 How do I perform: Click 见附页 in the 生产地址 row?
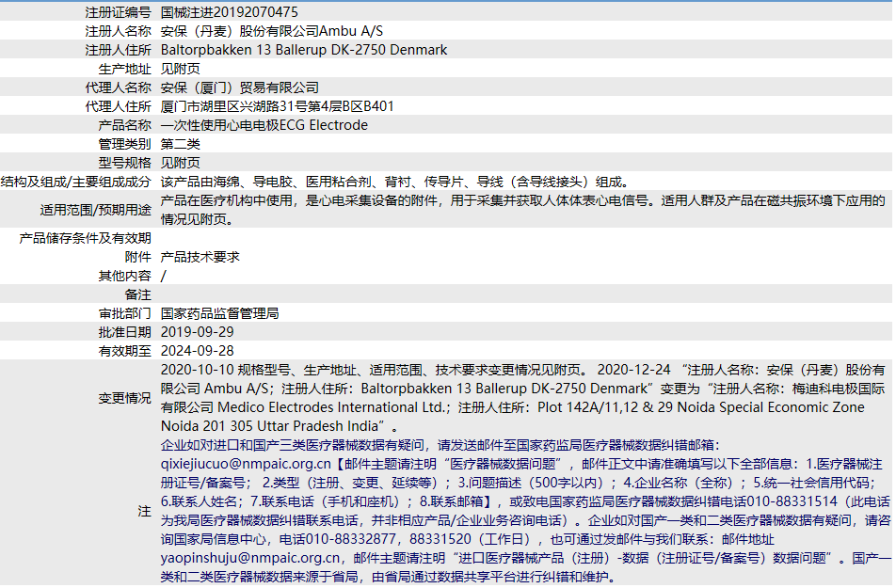tap(180, 69)
